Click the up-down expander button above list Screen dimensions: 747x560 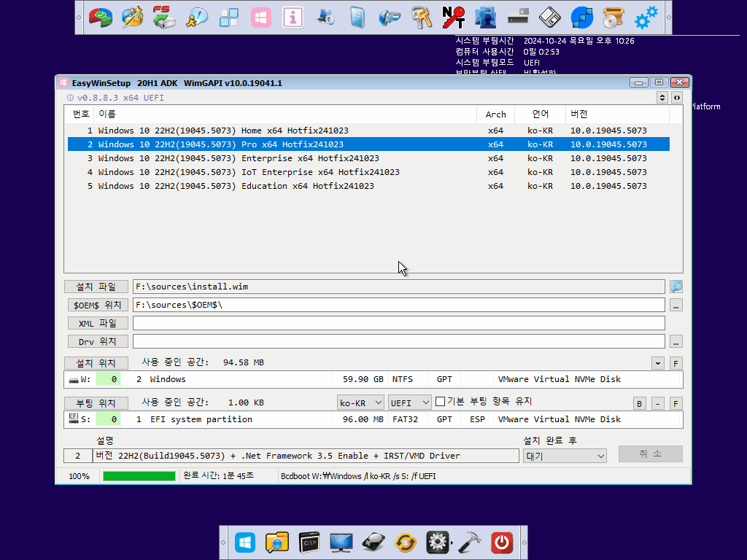click(662, 98)
